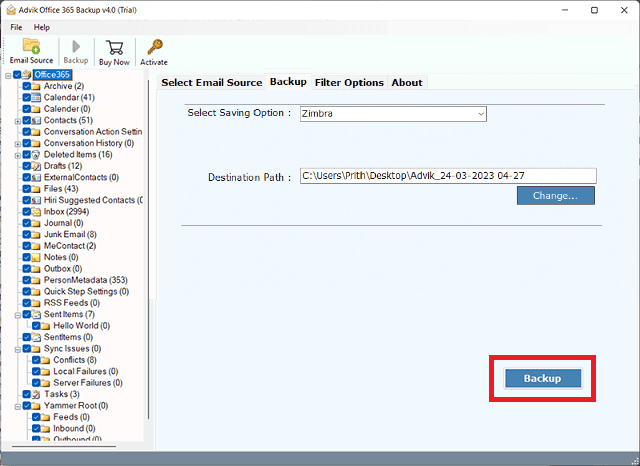Open Buy Now shopping cart icon
The width and height of the screenshot is (640, 466).
coord(114,47)
